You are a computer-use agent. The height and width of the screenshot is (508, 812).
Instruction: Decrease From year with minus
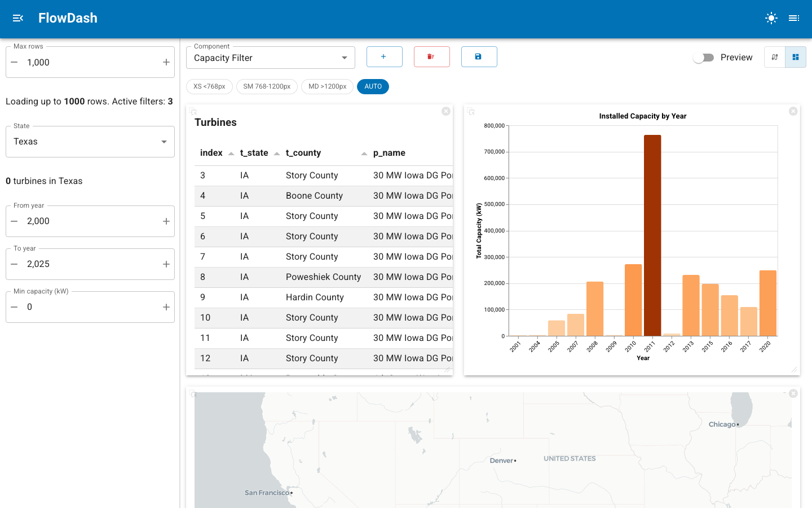tap(14, 221)
